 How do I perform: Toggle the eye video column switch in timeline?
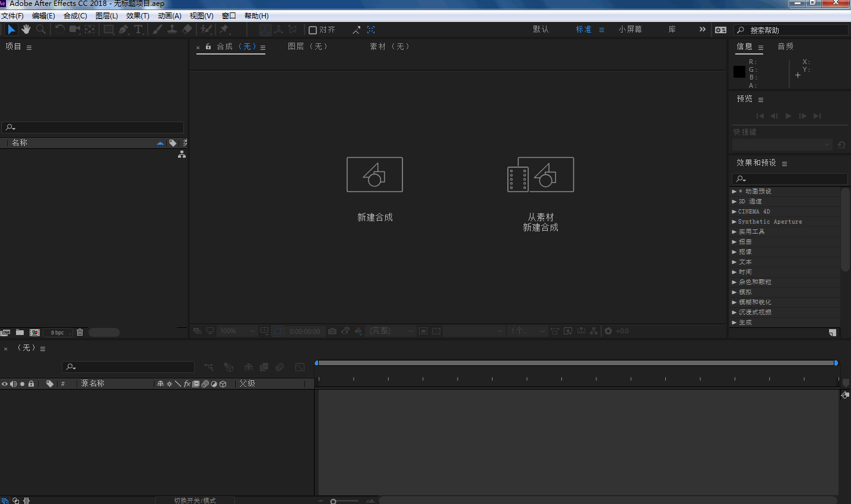pos(5,384)
